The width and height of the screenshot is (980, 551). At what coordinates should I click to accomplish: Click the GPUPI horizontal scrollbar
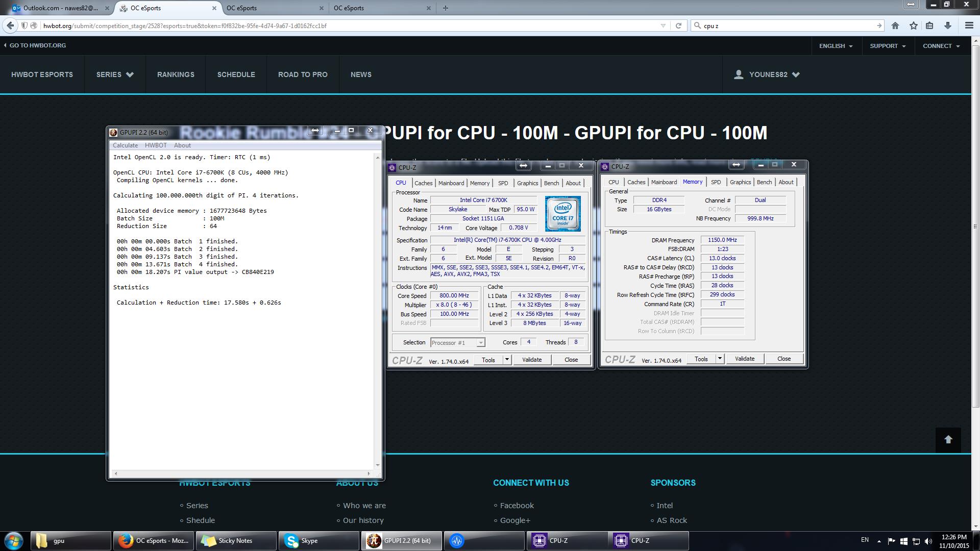coord(242,474)
